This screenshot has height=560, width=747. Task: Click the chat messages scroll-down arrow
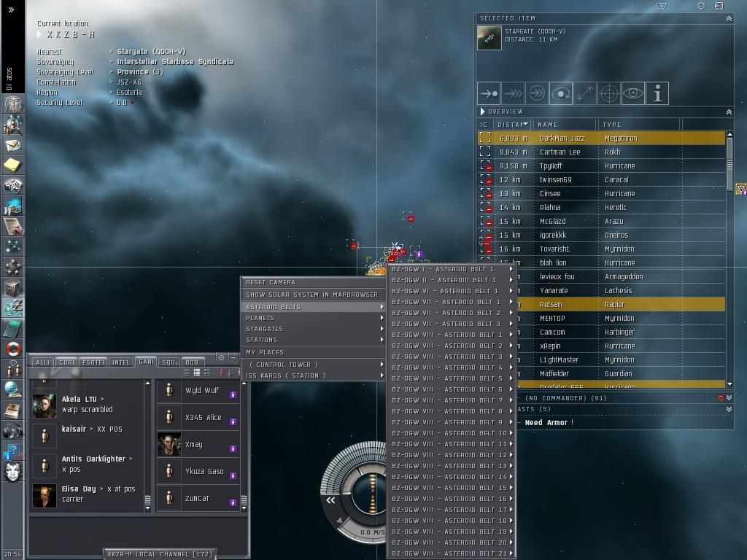147,508
